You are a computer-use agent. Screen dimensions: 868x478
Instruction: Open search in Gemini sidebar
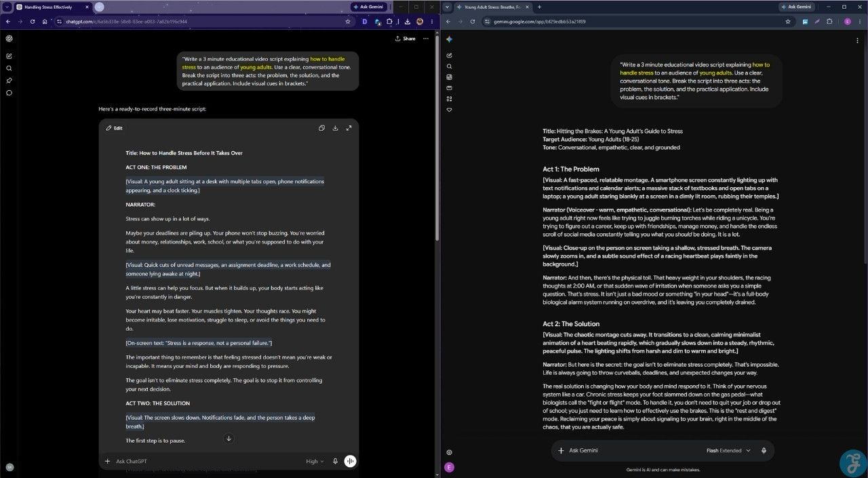pos(449,66)
